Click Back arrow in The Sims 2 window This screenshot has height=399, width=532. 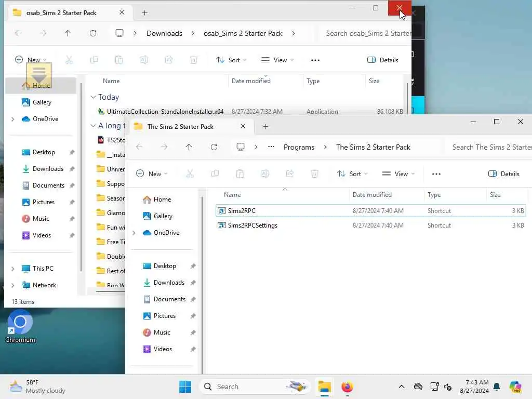pyautogui.click(x=139, y=147)
